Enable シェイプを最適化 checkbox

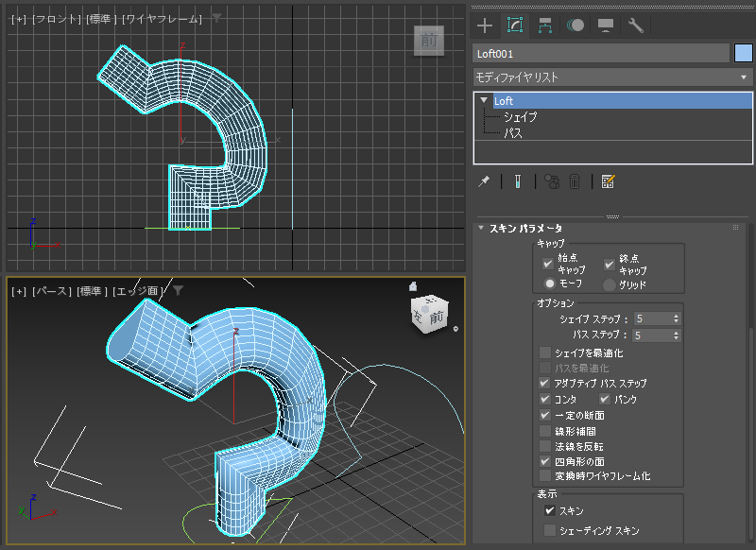[x=545, y=352]
